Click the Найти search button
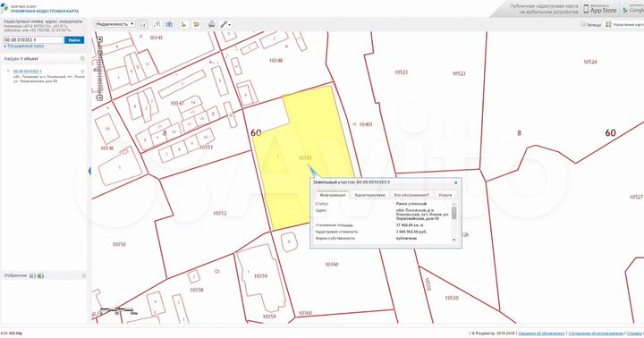The width and height of the screenshot is (644, 338). [74, 40]
